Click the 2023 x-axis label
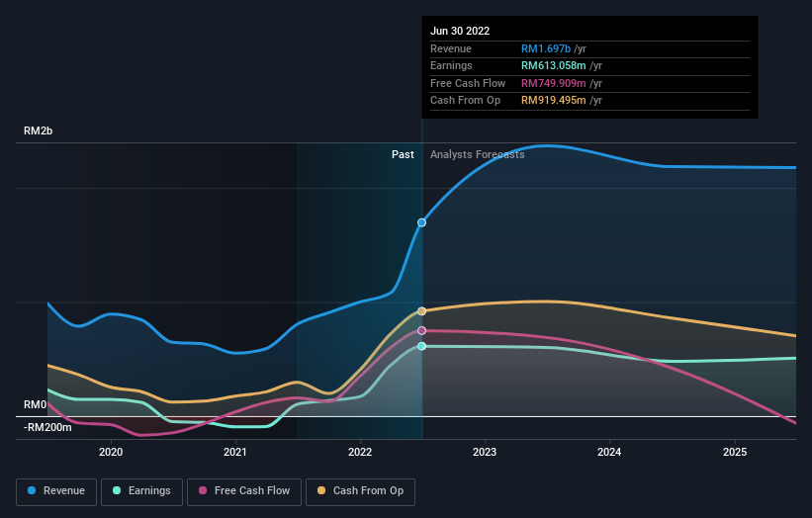 click(485, 453)
